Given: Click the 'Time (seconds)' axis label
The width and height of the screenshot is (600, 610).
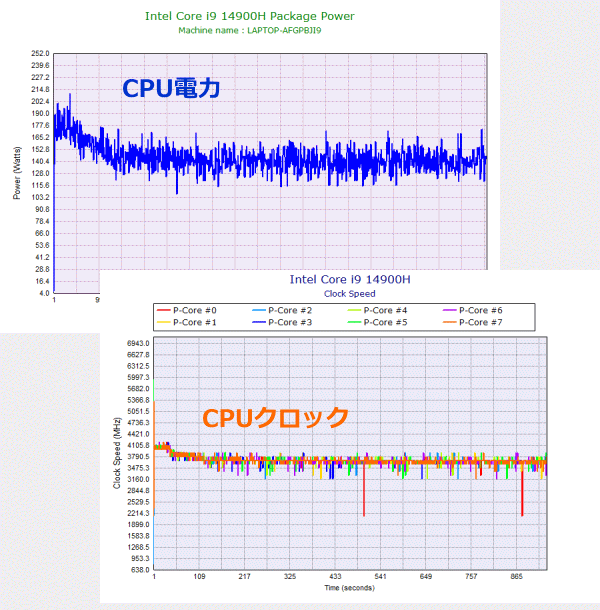Looking at the screenshot, I should [349, 588].
